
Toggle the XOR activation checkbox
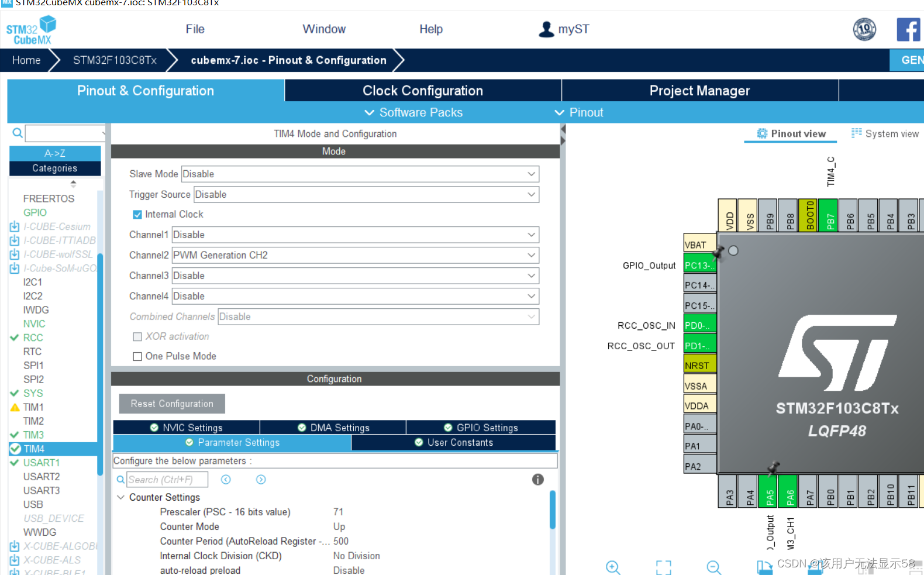click(137, 337)
